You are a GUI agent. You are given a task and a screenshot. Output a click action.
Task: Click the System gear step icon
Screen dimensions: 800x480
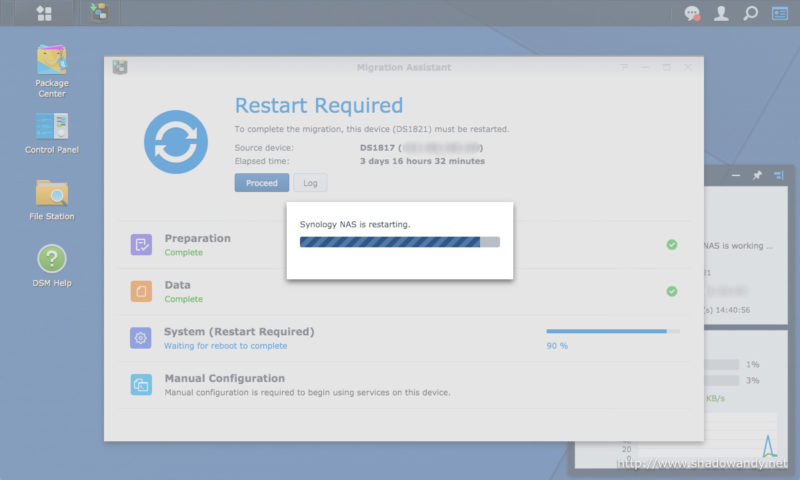click(141, 338)
